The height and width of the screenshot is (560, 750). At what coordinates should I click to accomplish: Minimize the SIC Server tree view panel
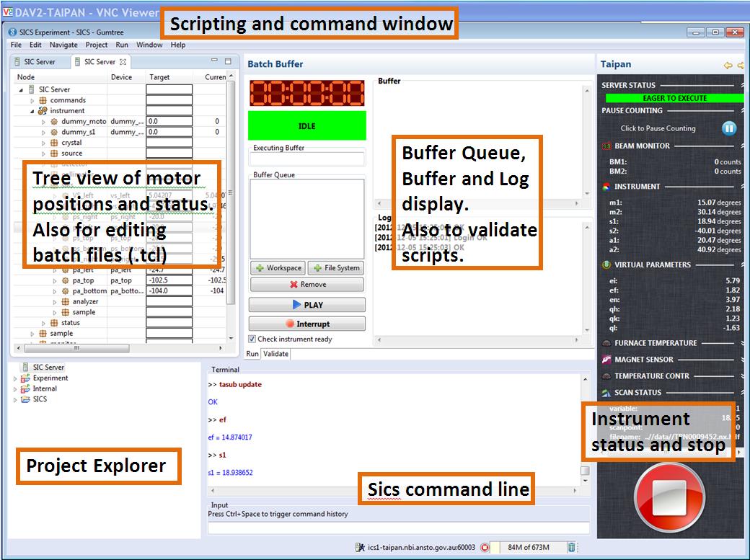coord(214,62)
